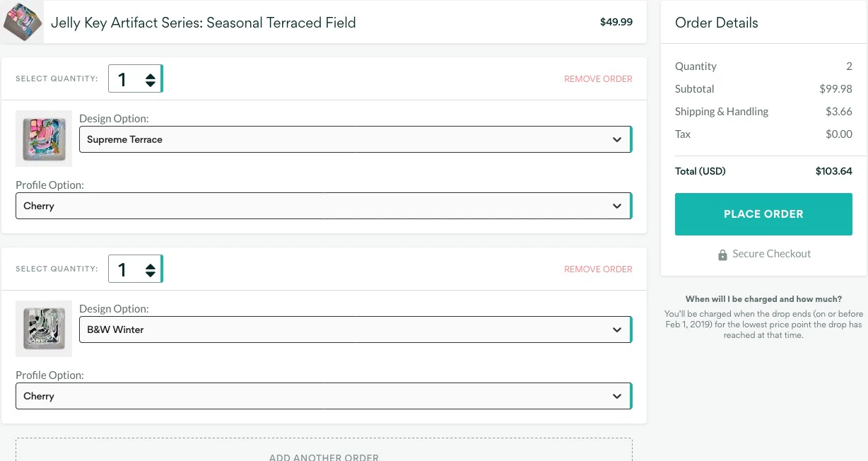Click the second order's quantity stepper arrows
868x461 pixels.
150,269
